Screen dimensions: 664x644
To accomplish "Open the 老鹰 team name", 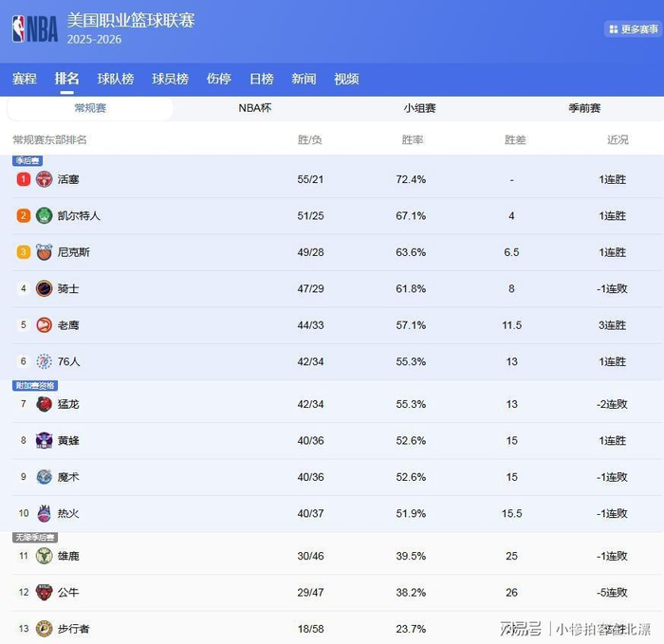I will 68,325.
